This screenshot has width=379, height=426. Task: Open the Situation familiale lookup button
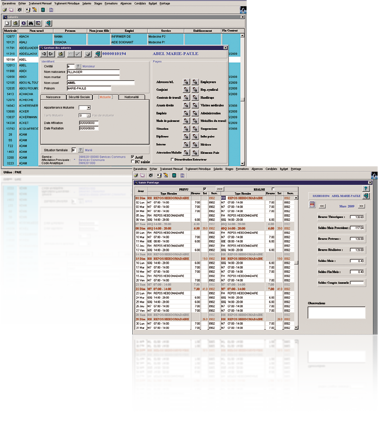pos(80,150)
